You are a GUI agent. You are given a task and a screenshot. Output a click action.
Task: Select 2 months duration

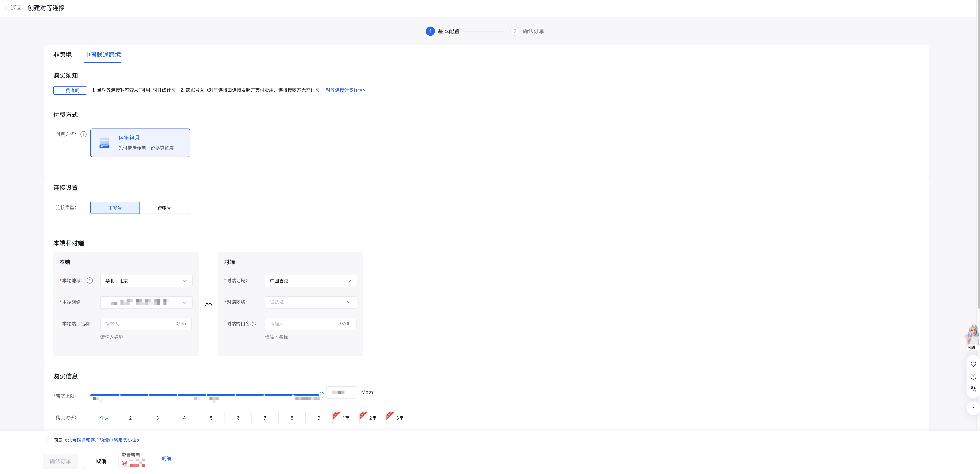(x=130, y=418)
